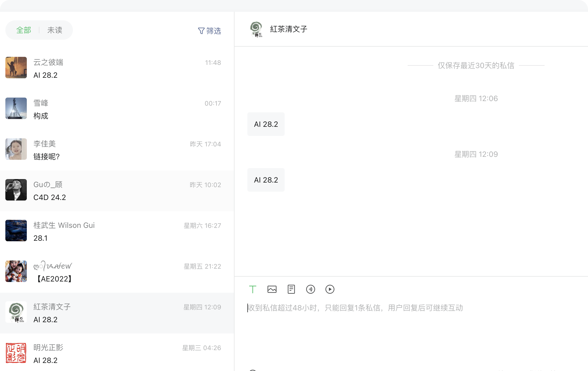Click the video attachment icon
Screen dimensions: 588x371
(x=330, y=289)
